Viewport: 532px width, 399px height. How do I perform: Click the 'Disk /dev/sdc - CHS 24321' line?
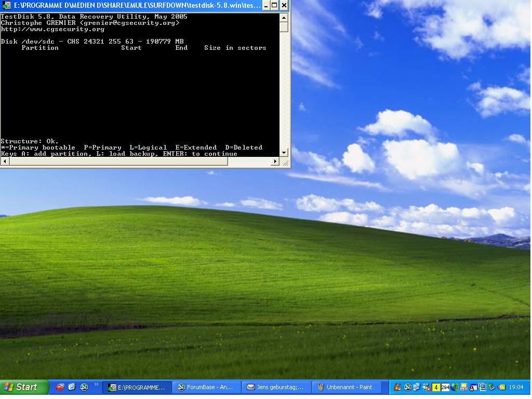pyautogui.click(x=92, y=42)
